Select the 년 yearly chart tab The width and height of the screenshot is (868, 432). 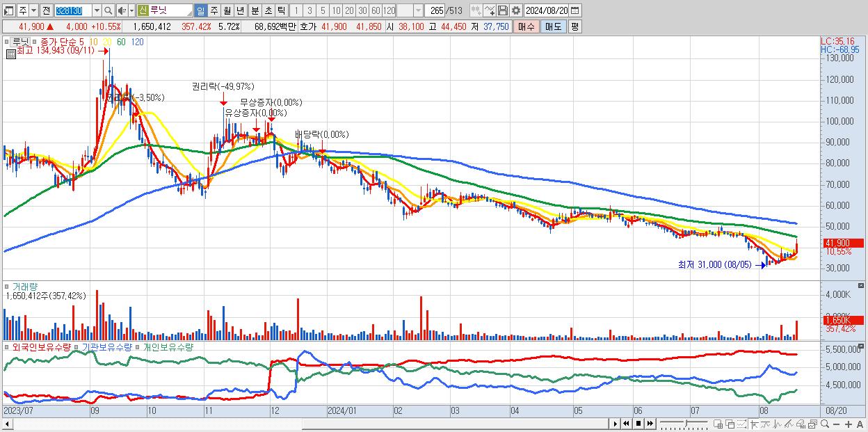tap(240, 10)
